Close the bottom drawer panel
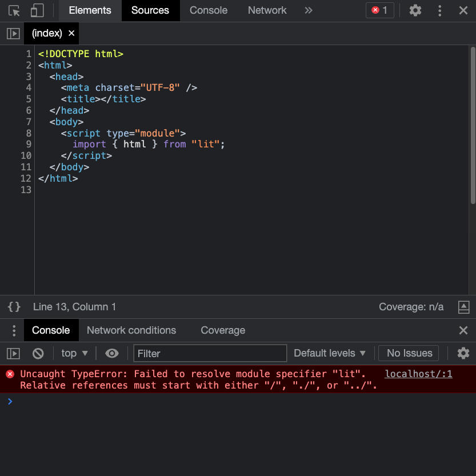This screenshot has height=476, width=476. tap(463, 330)
